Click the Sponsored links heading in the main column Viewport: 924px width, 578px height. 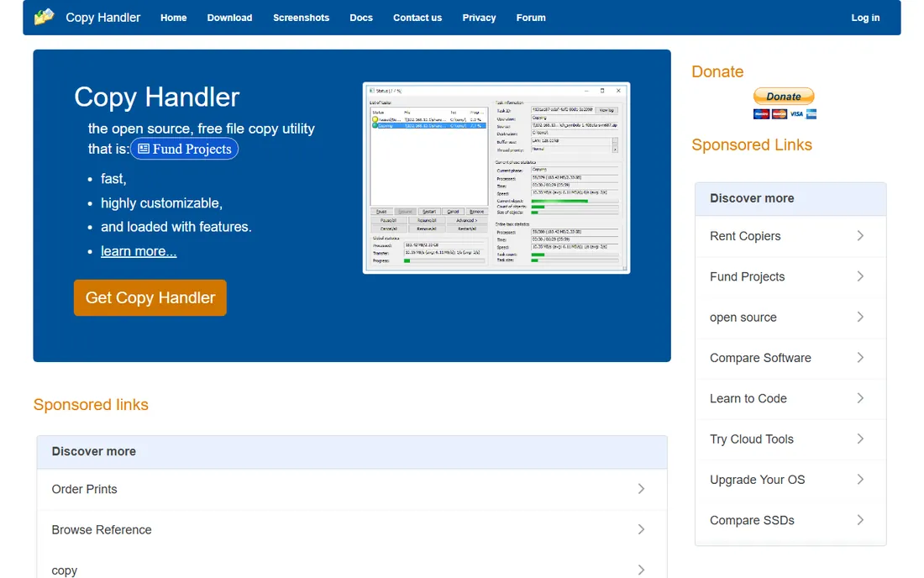(91, 405)
